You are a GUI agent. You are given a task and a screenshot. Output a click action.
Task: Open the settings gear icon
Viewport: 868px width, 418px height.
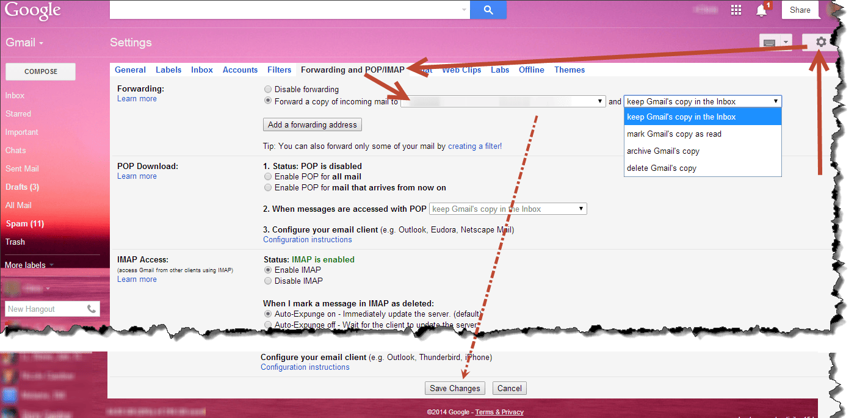point(821,42)
